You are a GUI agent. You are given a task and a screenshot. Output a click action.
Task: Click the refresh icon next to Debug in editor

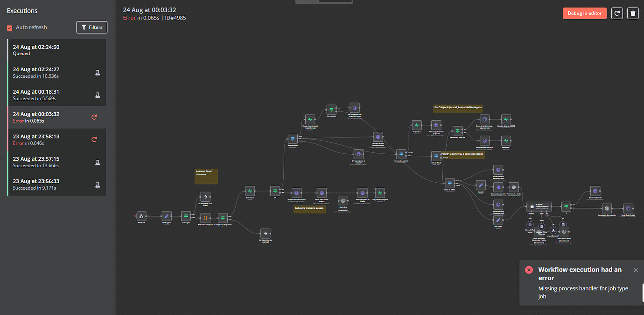pos(617,13)
